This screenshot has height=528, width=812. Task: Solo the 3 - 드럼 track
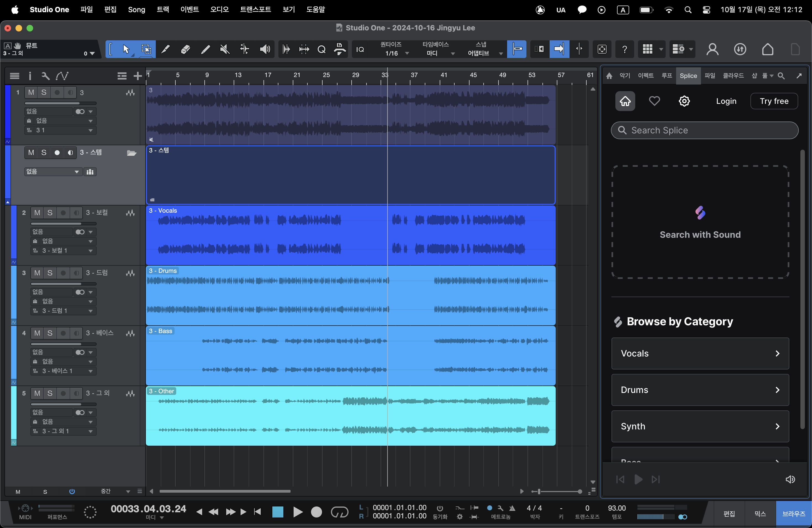[x=50, y=273]
